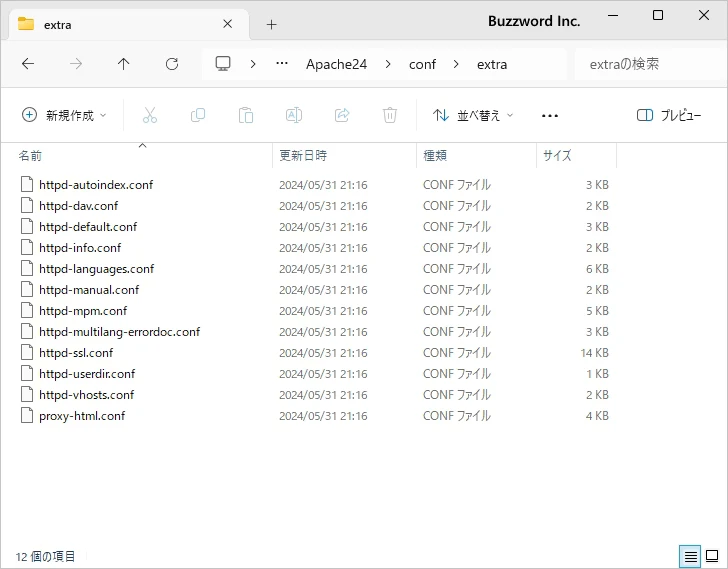
Task: Add a new tab
Action: 271,24
